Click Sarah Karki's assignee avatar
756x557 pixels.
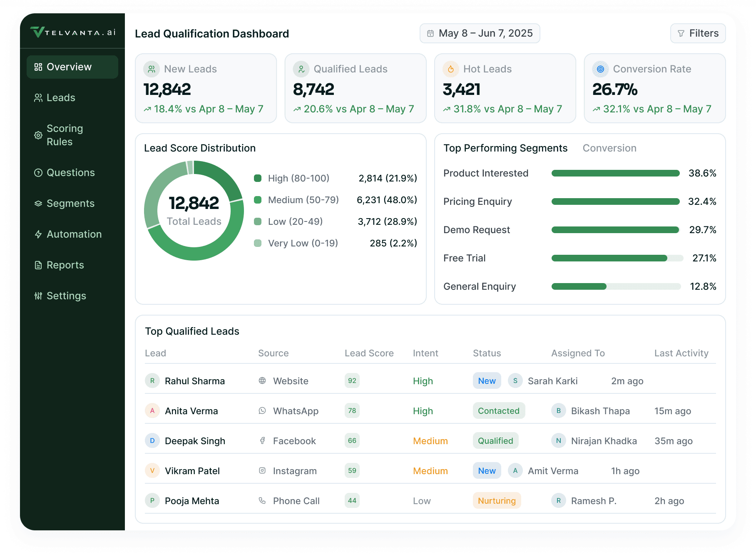click(515, 380)
